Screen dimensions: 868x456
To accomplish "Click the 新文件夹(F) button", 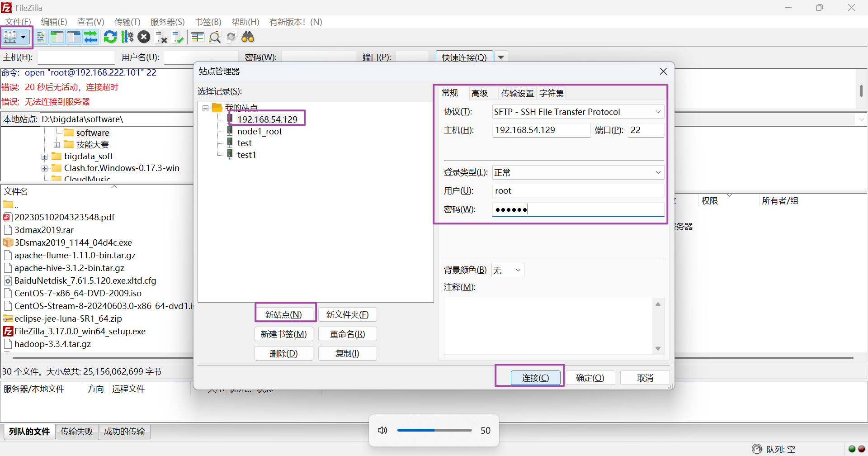I will click(347, 314).
